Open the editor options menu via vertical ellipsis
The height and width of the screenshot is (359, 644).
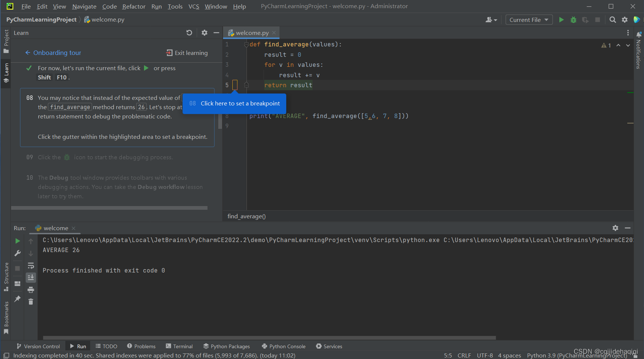628,33
